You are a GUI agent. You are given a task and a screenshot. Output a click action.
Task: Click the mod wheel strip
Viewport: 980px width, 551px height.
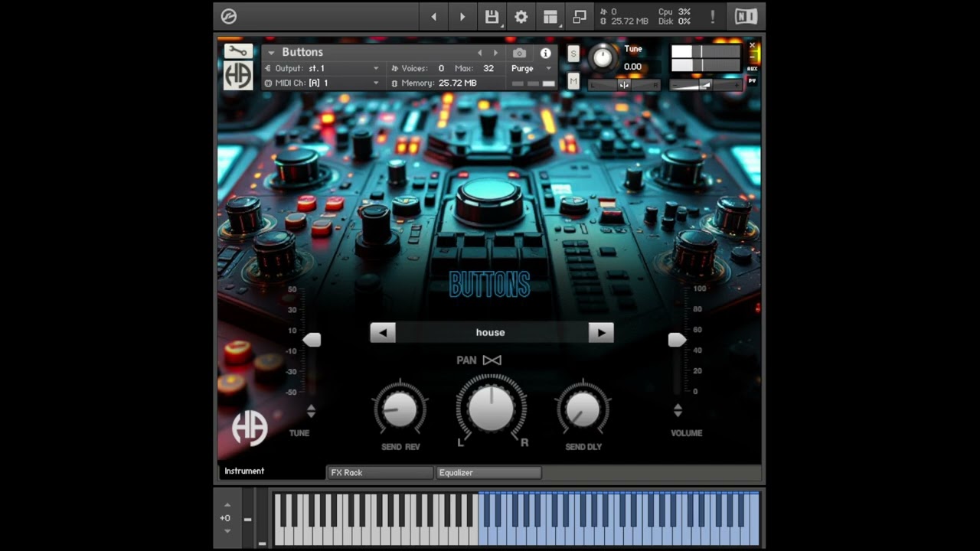(262, 519)
